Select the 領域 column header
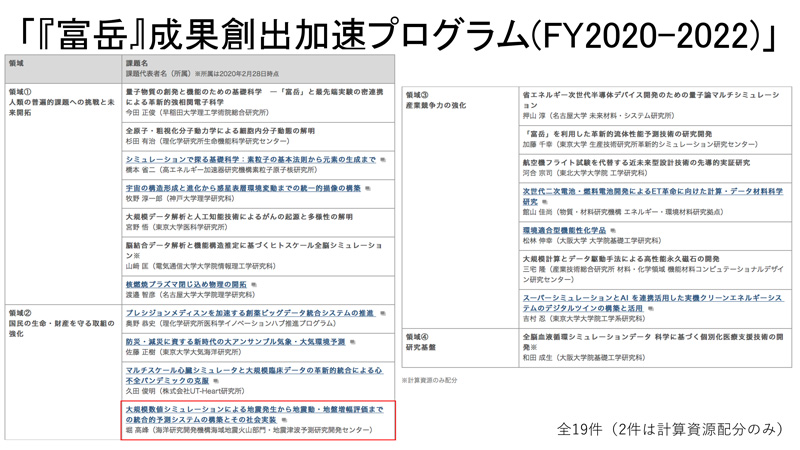 pos(63,69)
